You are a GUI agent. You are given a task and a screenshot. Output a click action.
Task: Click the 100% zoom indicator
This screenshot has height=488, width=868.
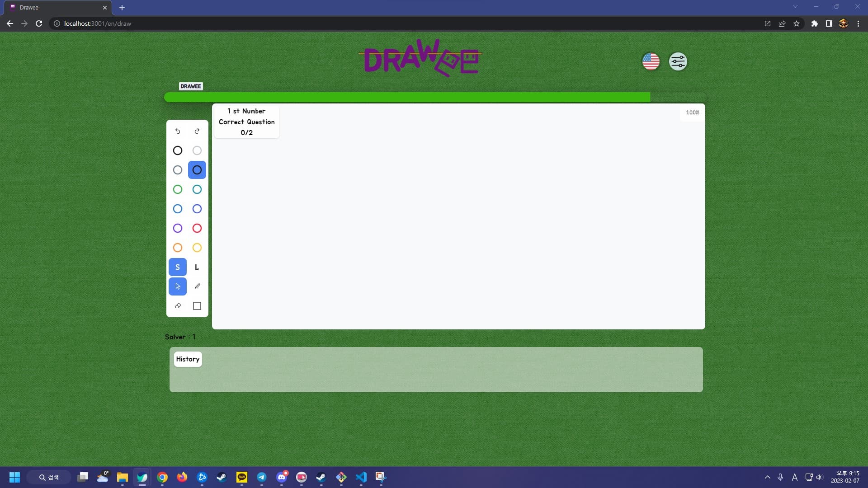(x=692, y=113)
